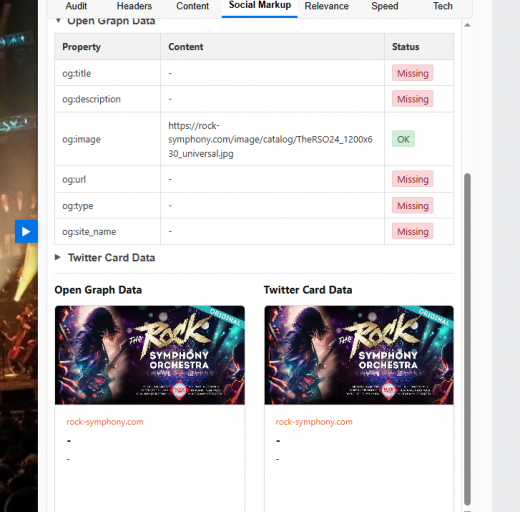Click the Open Graph preview thumbnail image
Image resolution: width=520 pixels, height=512 pixels.
[x=150, y=355]
